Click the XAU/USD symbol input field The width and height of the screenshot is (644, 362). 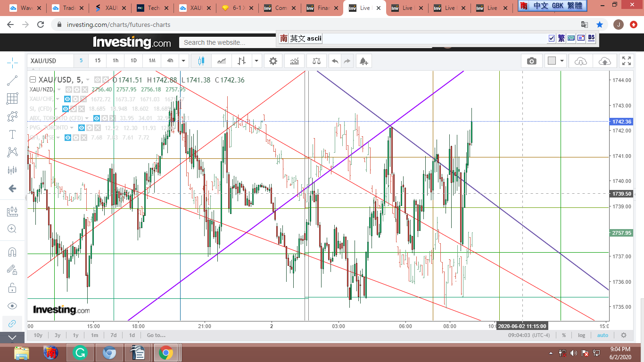(x=50, y=61)
